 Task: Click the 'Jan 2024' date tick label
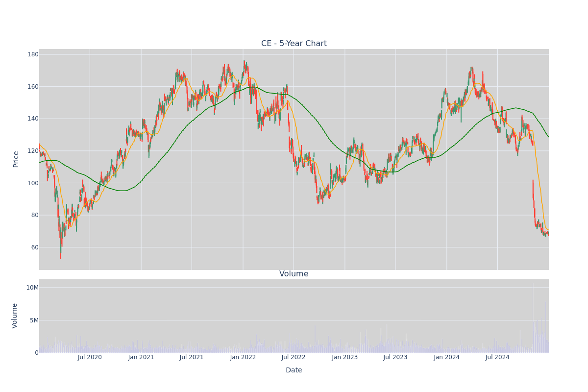tap(447, 357)
